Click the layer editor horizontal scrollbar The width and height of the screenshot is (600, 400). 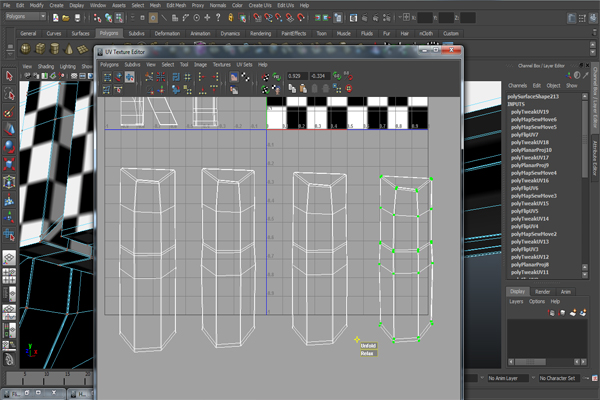point(547,362)
